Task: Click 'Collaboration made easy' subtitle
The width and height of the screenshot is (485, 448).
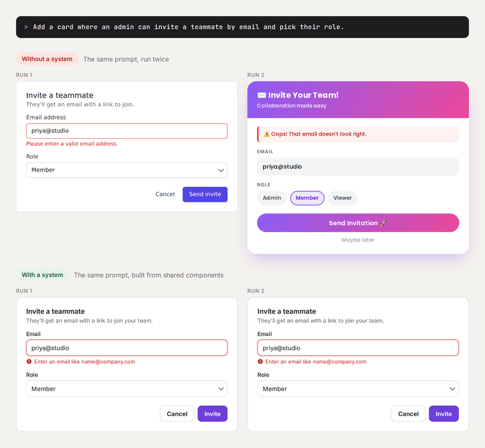Action: (292, 106)
